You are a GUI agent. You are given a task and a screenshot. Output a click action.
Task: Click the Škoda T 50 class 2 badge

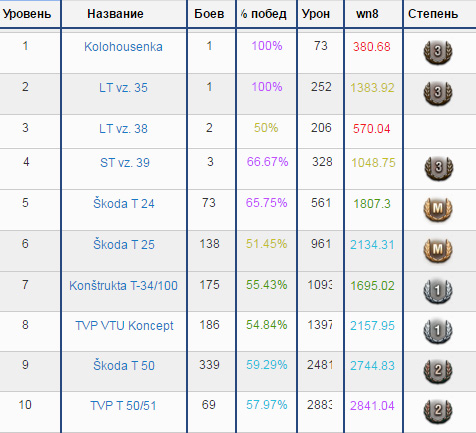[438, 370]
